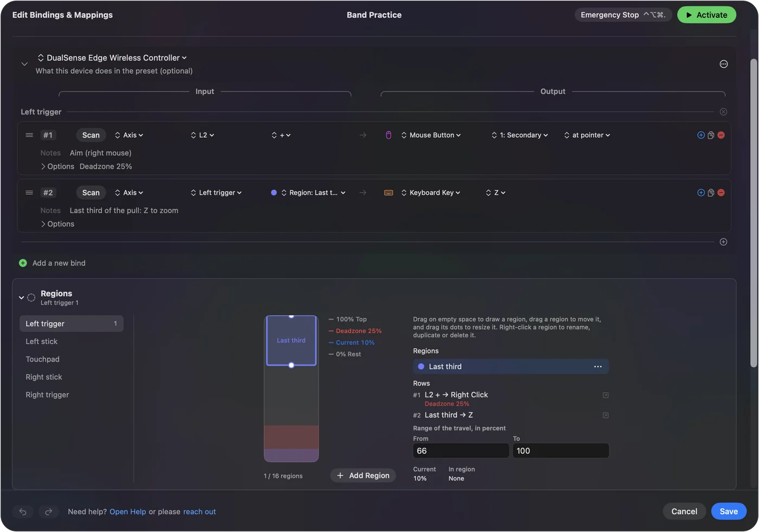Image resolution: width=759 pixels, height=532 pixels.
Task: Select Touchpad in the Regions list
Action: [72, 360]
